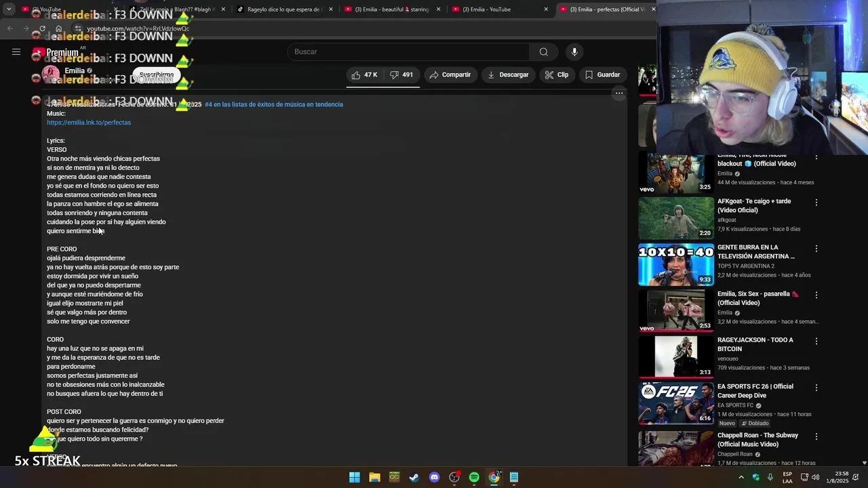Open blackout Official Video thumbnail
This screenshot has height=488, width=868.
click(x=676, y=173)
